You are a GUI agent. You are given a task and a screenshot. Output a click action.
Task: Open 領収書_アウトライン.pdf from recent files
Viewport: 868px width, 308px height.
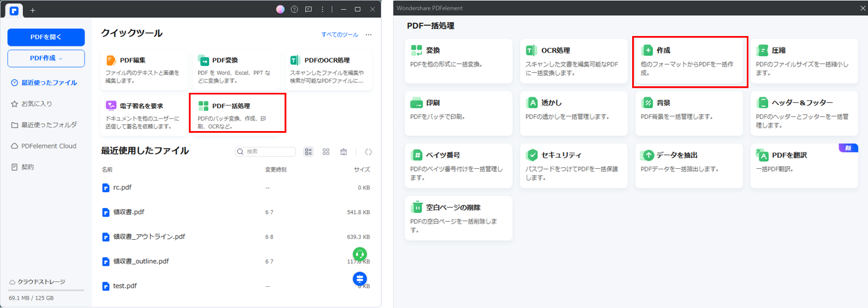coord(236,237)
